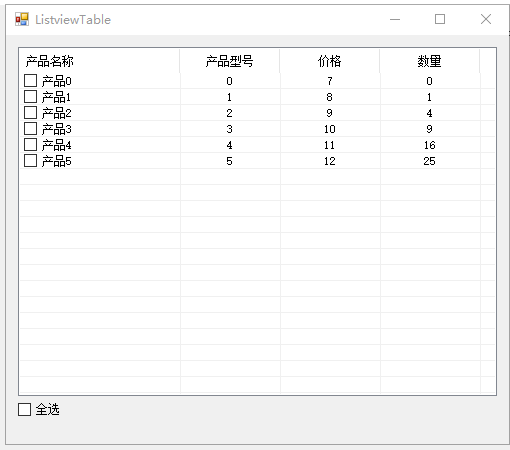Close the ListviewTable window
The image size is (510, 450).
[x=486, y=19]
